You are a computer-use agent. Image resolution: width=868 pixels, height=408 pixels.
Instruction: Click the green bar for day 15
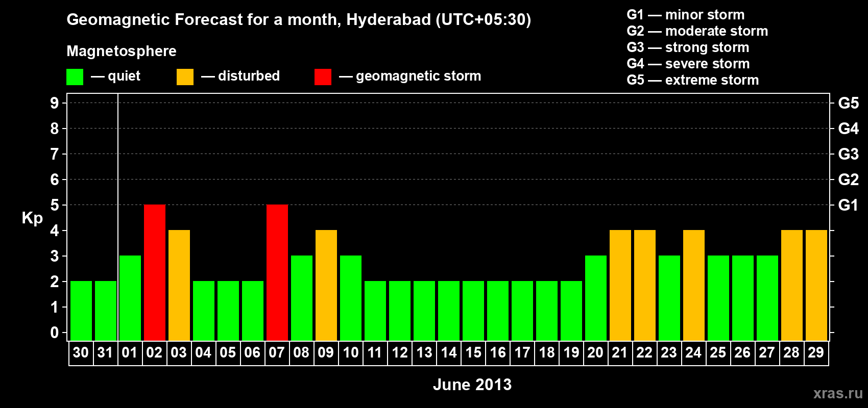click(473, 311)
